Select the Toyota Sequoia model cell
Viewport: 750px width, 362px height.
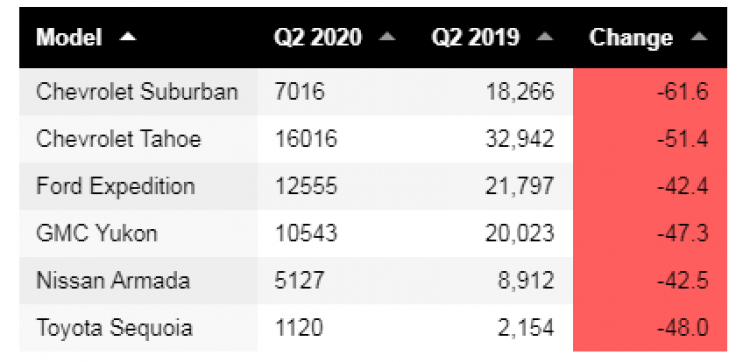tap(138, 328)
